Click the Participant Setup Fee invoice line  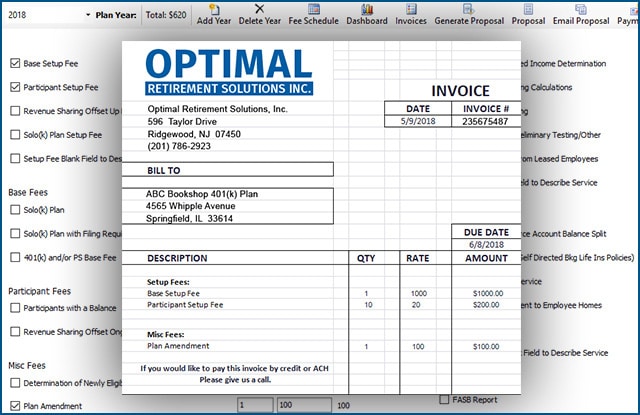click(x=185, y=305)
